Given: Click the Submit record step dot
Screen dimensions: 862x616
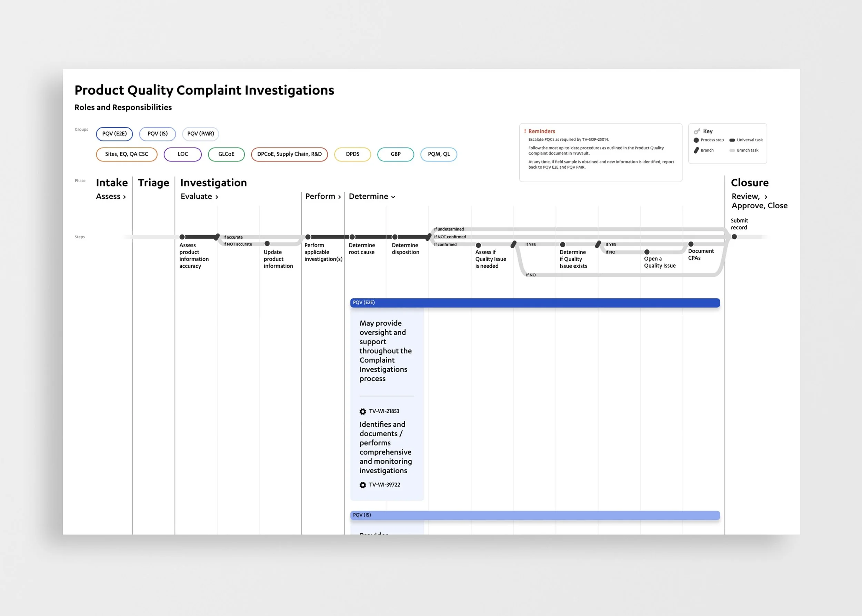Looking at the screenshot, I should [x=734, y=237].
